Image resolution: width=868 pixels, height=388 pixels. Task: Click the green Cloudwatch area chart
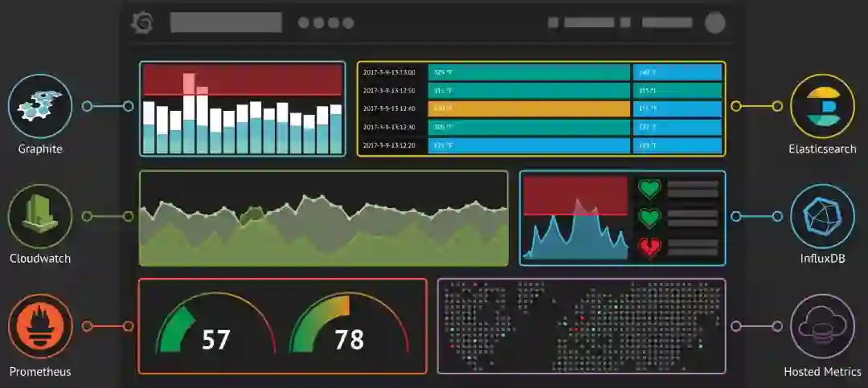tap(324, 218)
